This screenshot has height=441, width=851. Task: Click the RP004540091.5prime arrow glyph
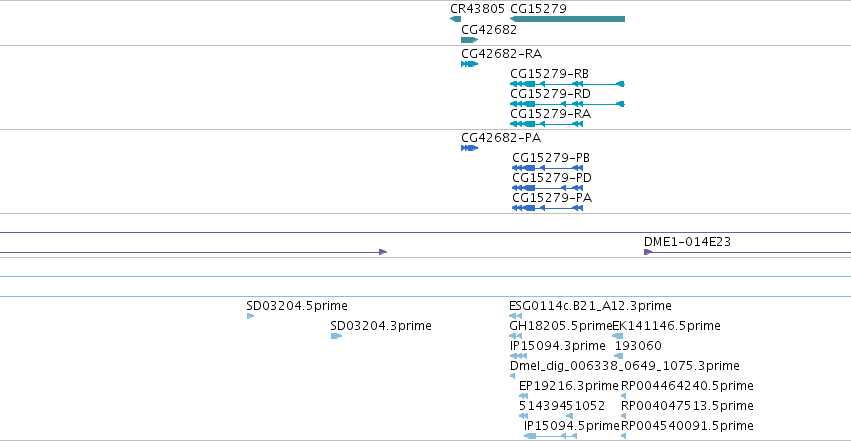coord(624,436)
